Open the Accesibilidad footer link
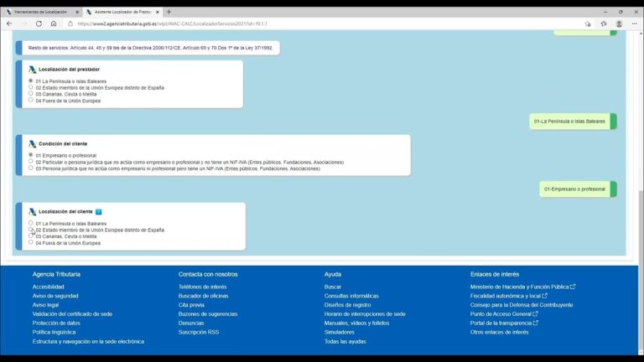The height and width of the screenshot is (362, 644). (48, 287)
